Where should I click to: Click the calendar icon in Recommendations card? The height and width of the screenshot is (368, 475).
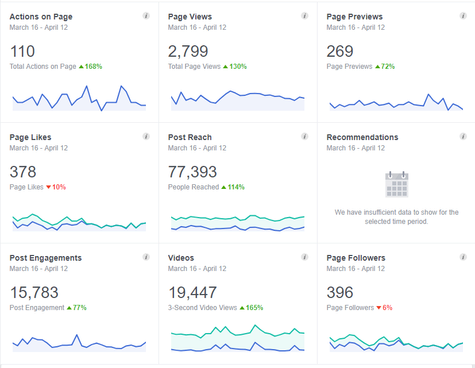pos(397,184)
